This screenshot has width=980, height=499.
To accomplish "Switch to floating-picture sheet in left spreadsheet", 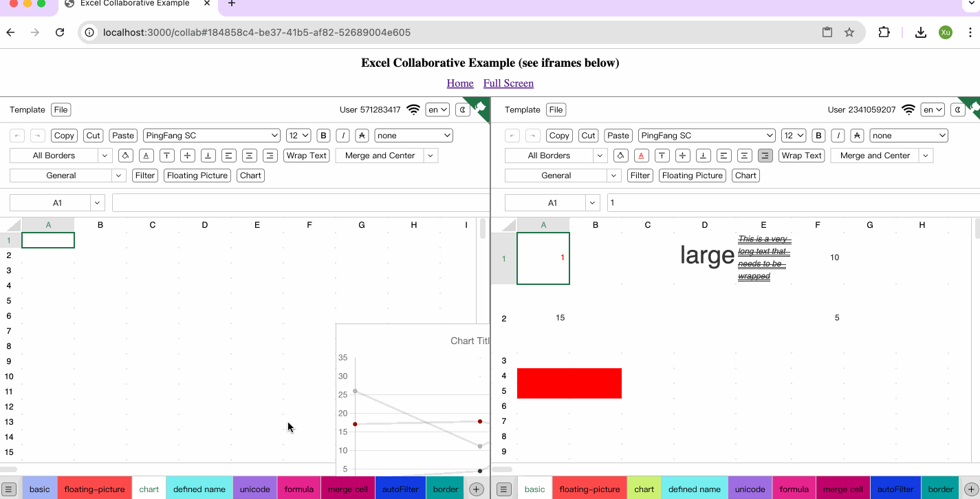I will click(x=95, y=489).
